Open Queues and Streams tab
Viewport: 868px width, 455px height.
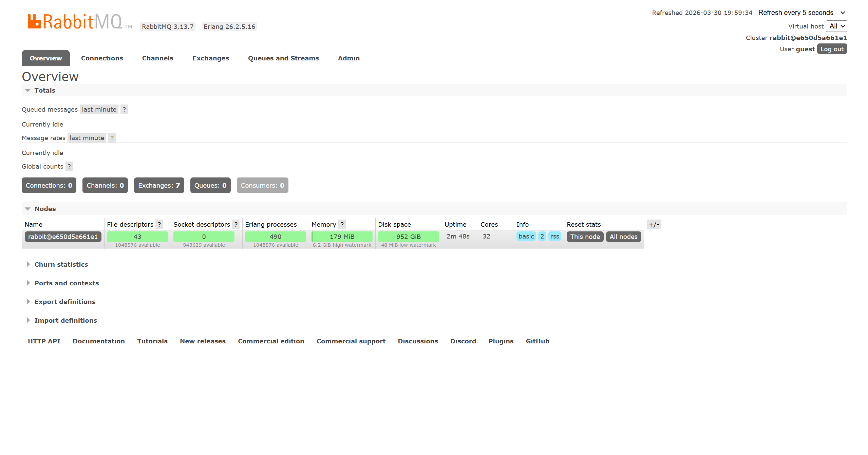[x=283, y=58]
